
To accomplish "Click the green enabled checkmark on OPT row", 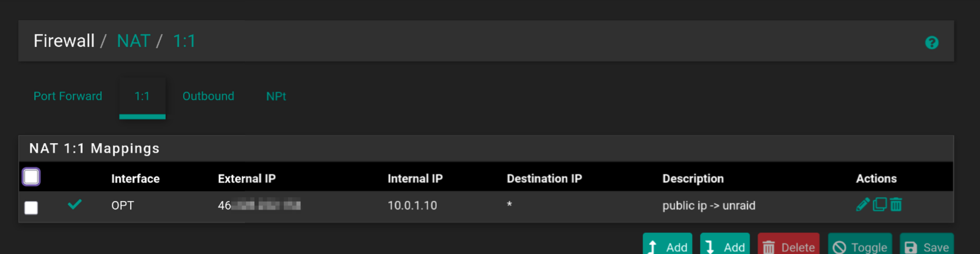I will (74, 205).
